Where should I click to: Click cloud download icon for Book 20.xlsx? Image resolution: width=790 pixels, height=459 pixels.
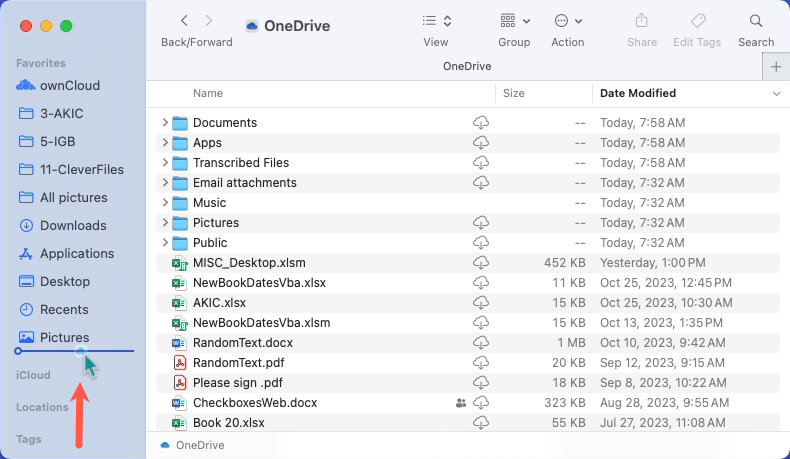(x=481, y=423)
